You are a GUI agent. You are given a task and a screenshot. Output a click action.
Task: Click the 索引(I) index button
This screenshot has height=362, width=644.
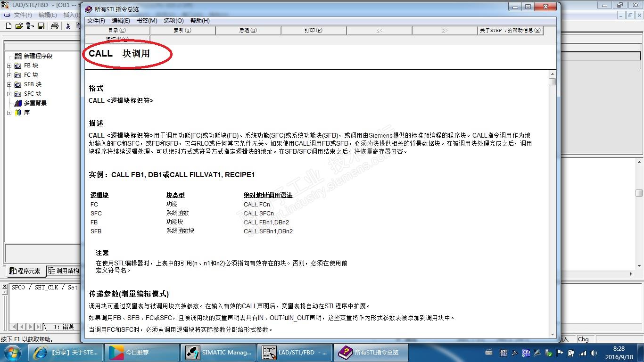tap(182, 31)
